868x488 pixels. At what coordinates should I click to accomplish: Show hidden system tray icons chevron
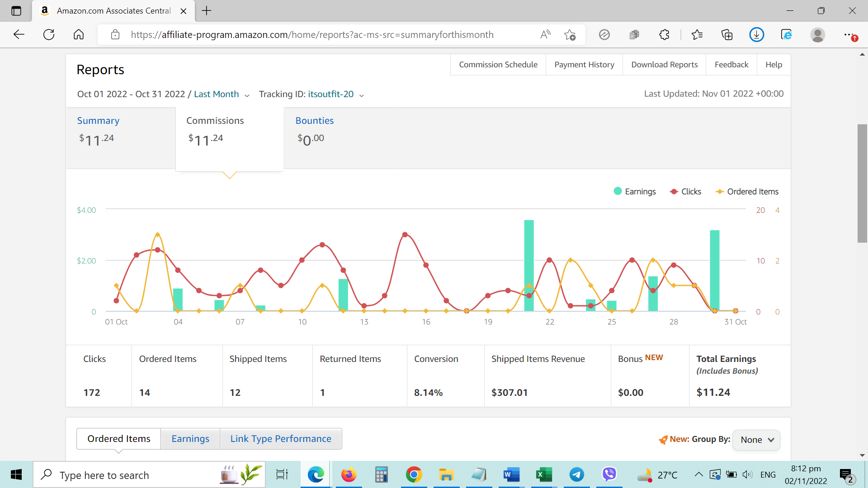pos(698,474)
